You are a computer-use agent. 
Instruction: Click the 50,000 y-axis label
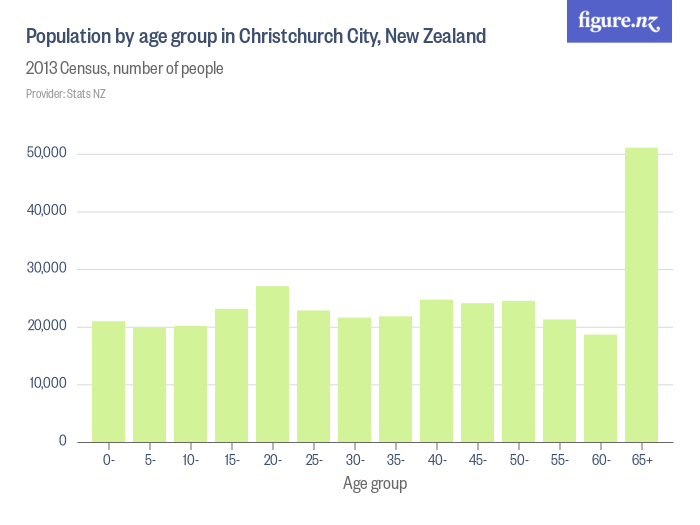(x=47, y=154)
